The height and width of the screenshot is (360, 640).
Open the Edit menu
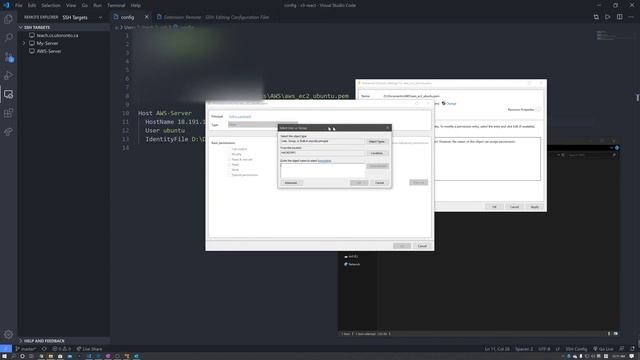click(32, 5)
